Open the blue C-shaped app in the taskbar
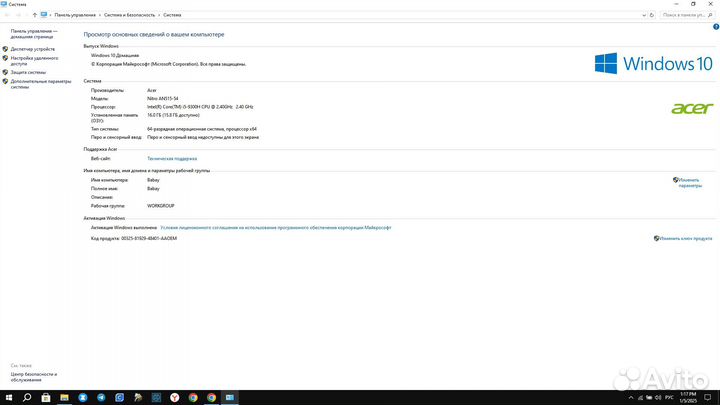 [x=119, y=398]
